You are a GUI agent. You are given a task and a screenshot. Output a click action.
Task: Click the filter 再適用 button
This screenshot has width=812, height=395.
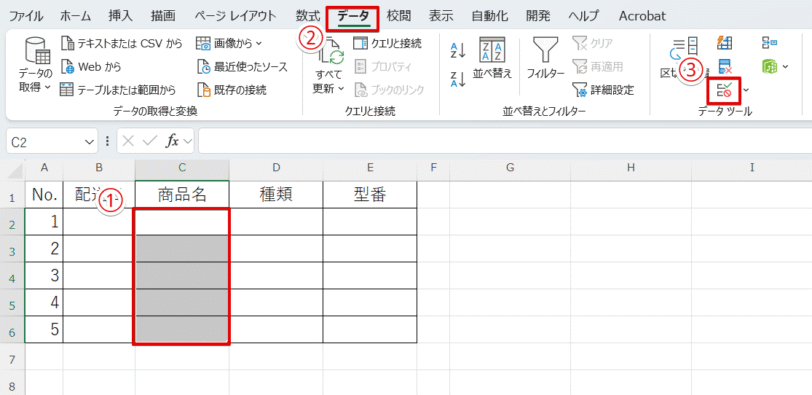[x=598, y=66]
